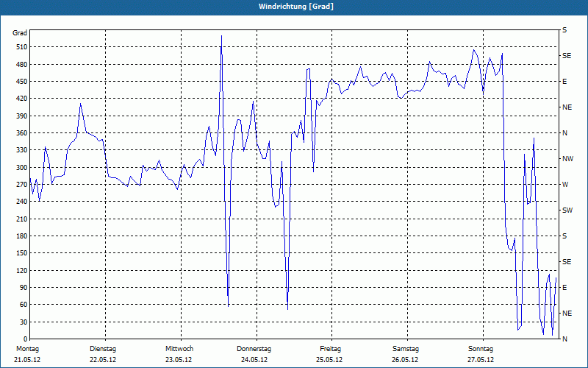Select the 0 y-axis value
588x368 pixels.
26,339
